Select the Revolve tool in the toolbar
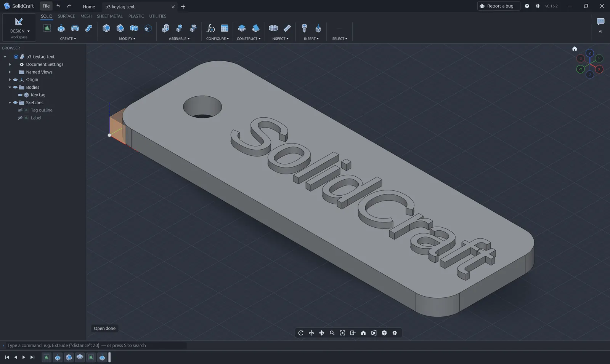The height and width of the screenshot is (364, 610). 75,28
